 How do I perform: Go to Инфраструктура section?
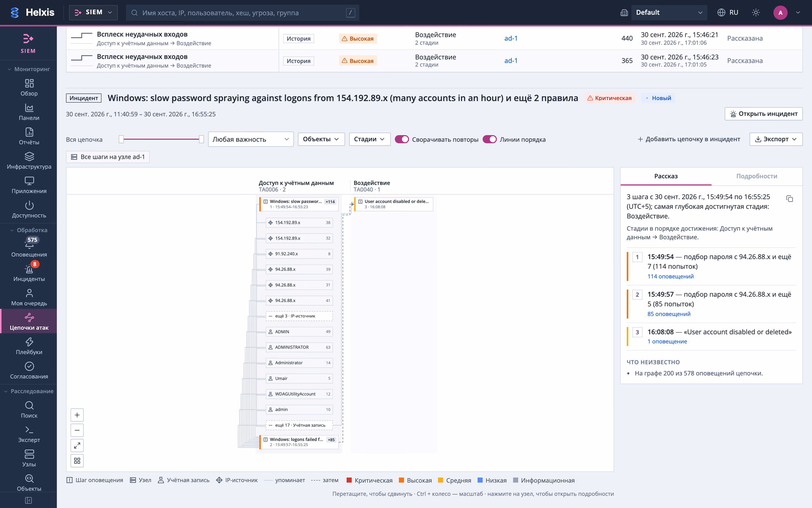coord(29,161)
